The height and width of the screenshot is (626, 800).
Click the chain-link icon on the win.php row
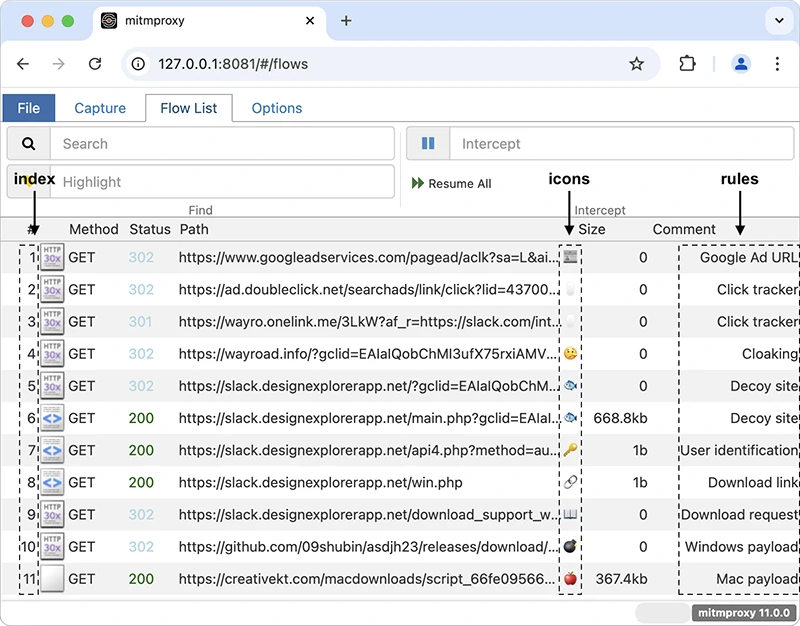pos(570,482)
